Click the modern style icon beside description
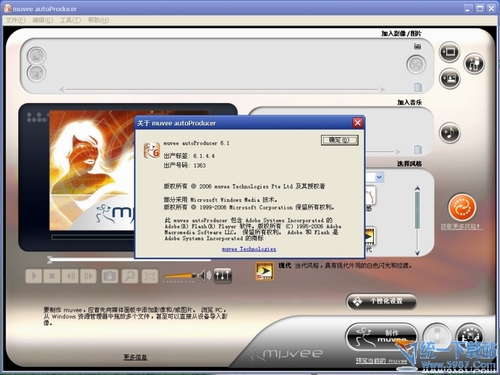This screenshot has height=375, width=500. click(264, 271)
